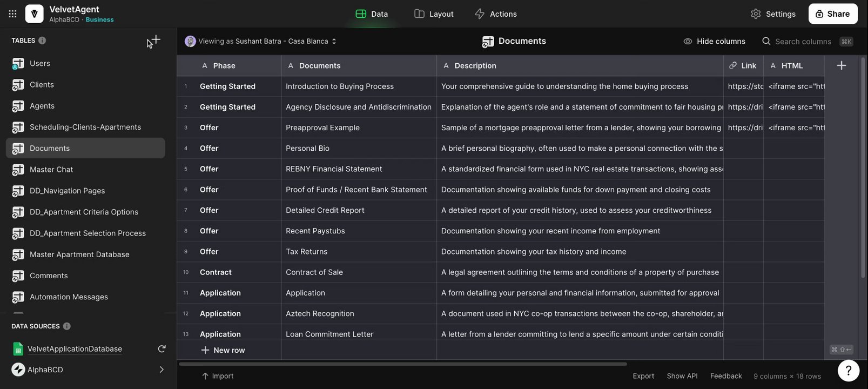Open the apps grid menu icon

(x=12, y=14)
